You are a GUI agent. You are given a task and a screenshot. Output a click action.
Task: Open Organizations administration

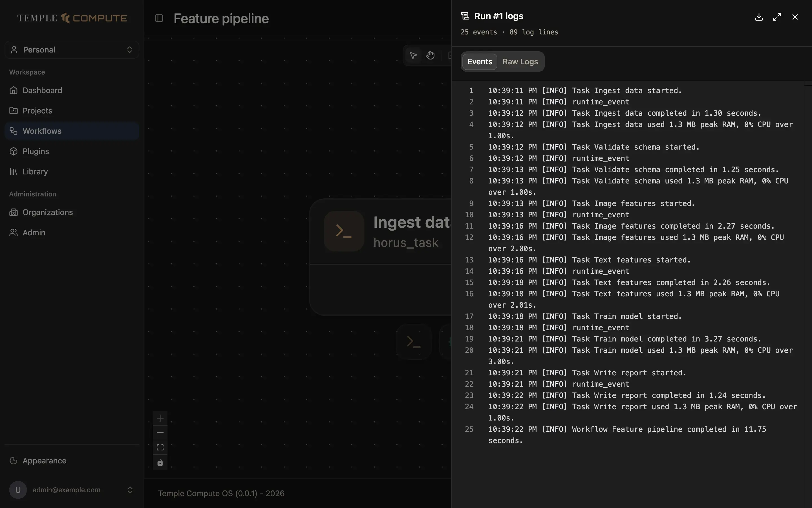coord(72,212)
